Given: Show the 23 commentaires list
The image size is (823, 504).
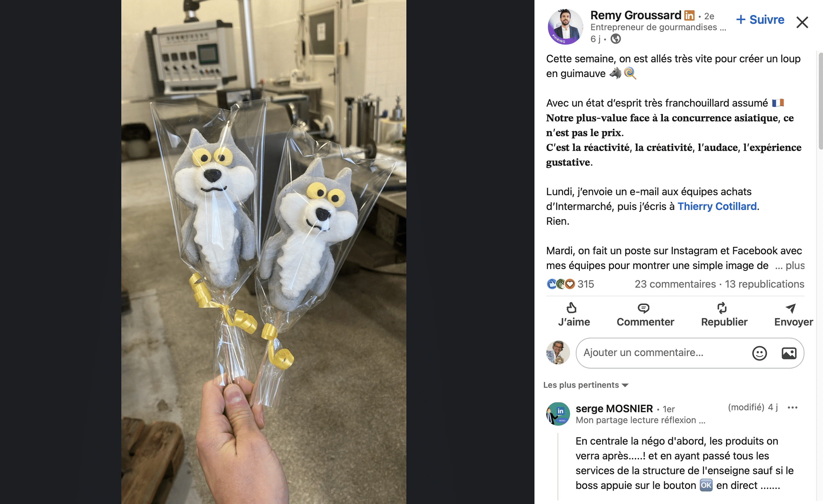Looking at the screenshot, I should (675, 284).
